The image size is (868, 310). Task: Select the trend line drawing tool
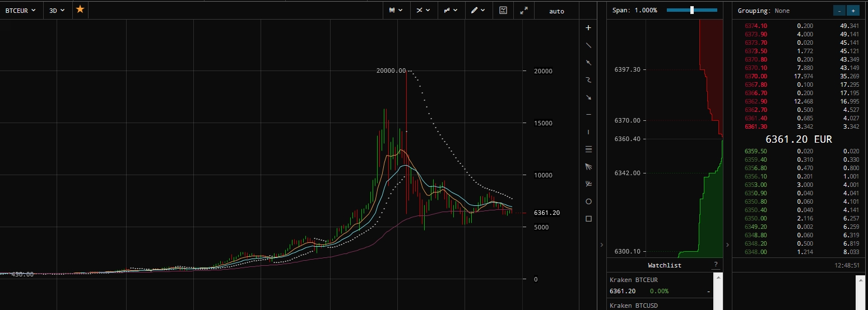(x=588, y=45)
